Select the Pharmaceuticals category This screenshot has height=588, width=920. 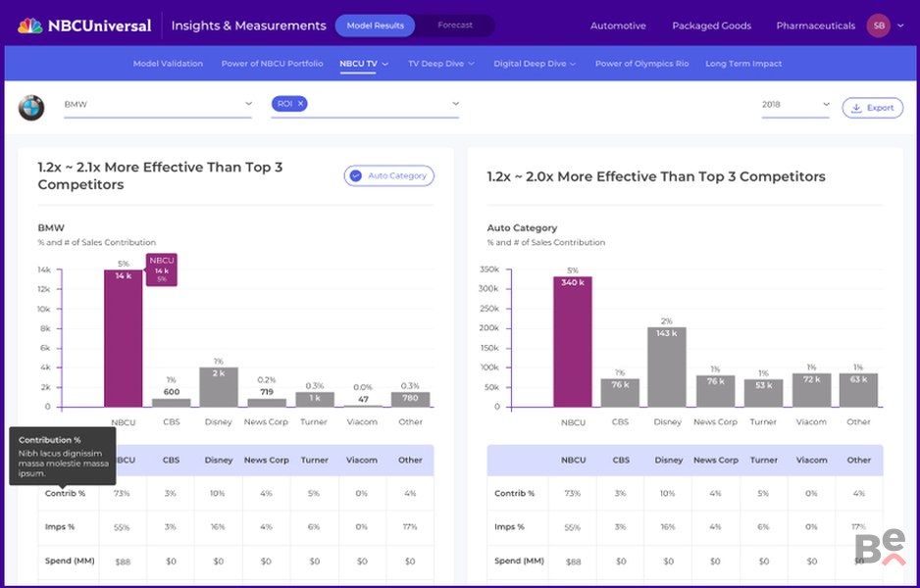816,25
